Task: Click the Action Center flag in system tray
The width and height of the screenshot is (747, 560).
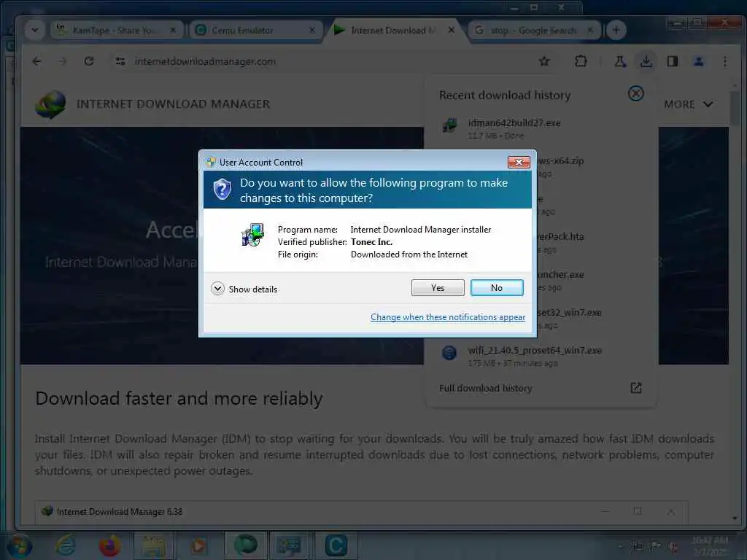Action: coord(656,546)
